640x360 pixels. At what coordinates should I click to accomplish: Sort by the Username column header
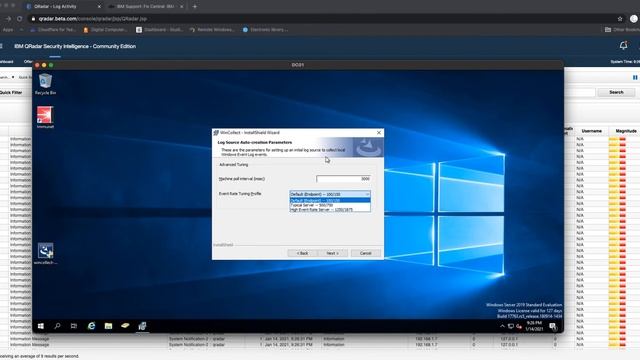591,131
